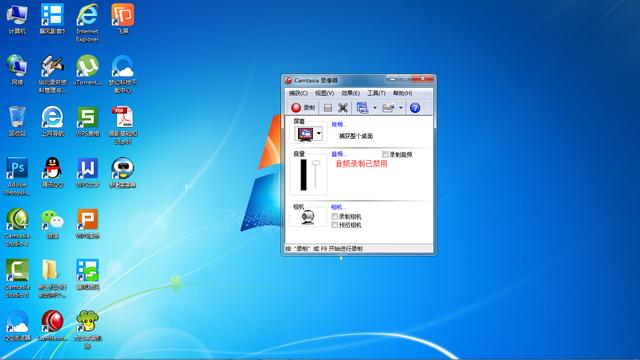The height and width of the screenshot is (360, 640).
Task: Open the Effects (E) menu
Action: click(351, 93)
